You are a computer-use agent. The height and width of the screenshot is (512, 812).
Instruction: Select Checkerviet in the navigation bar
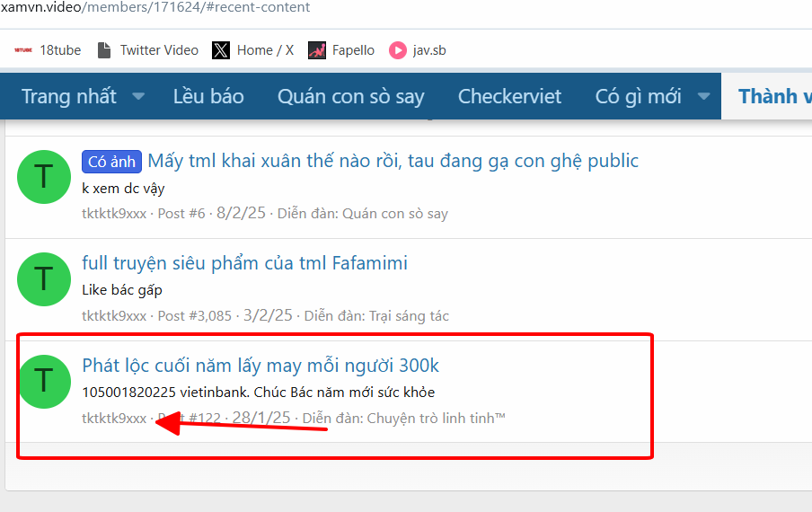pos(509,96)
